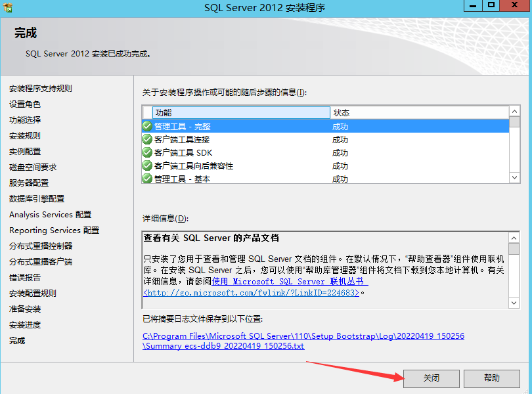Click check icon next to 客户端工具向后兼容性
Screen dimensions: 532x394
147,165
